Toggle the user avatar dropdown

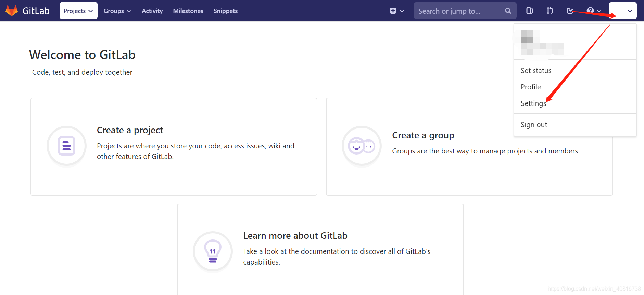(623, 11)
